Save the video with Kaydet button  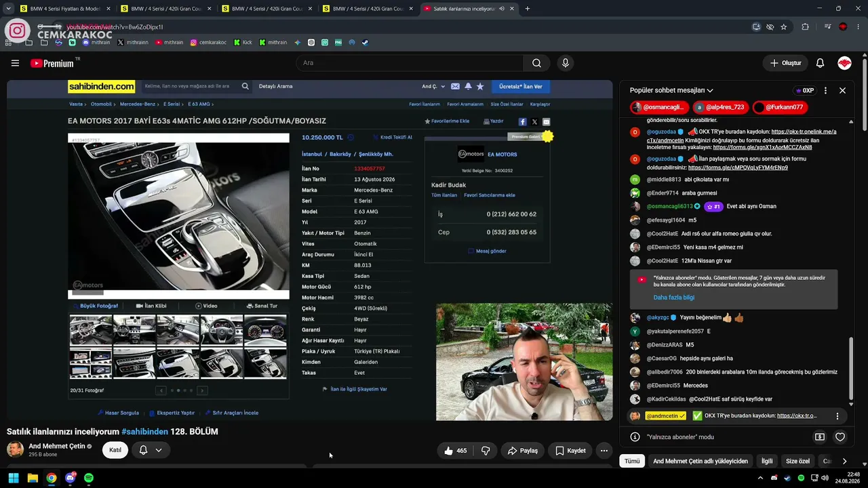[x=570, y=451]
